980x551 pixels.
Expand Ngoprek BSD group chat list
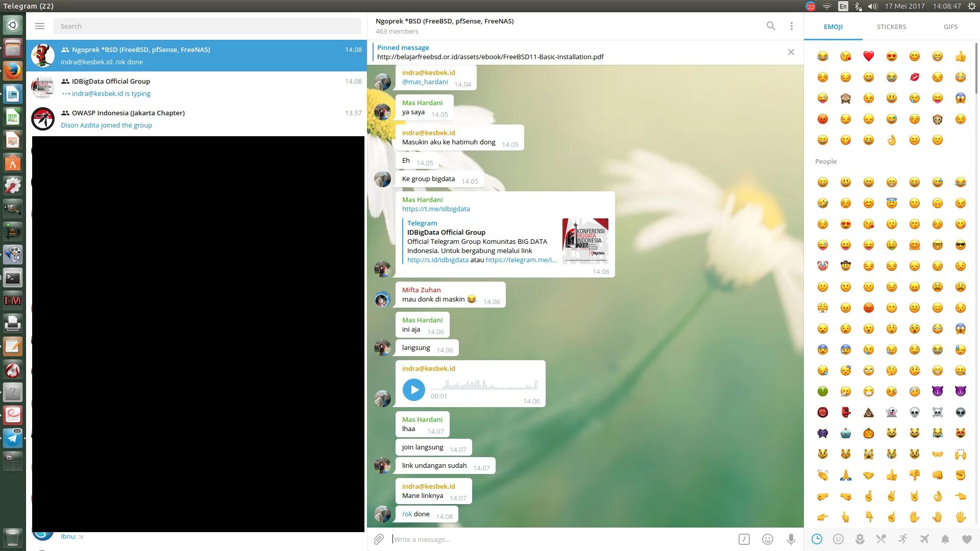(197, 55)
